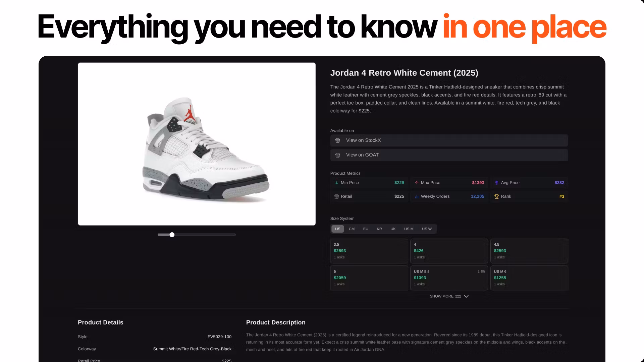Click the Jordan 4 Retro White Cement title
This screenshot has width=644, height=362.
coord(404,73)
